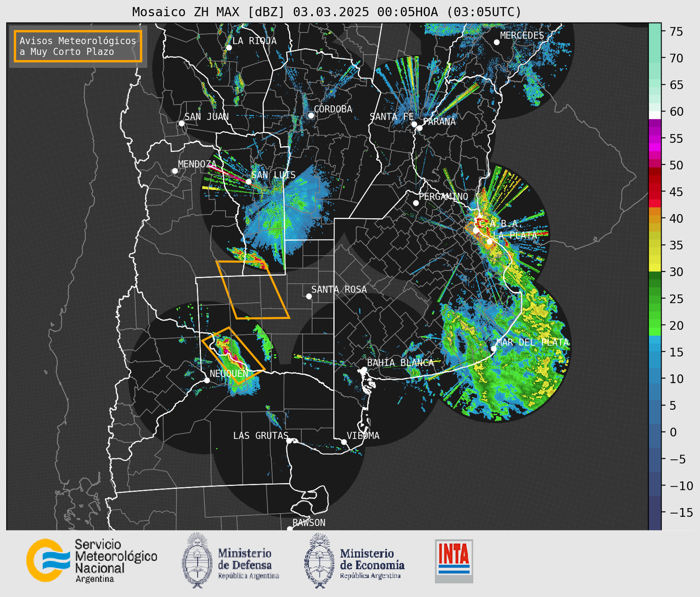The height and width of the screenshot is (597, 700).
Task: Click the SAN LUIS city marker dot
Action: [x=249, y=181]
